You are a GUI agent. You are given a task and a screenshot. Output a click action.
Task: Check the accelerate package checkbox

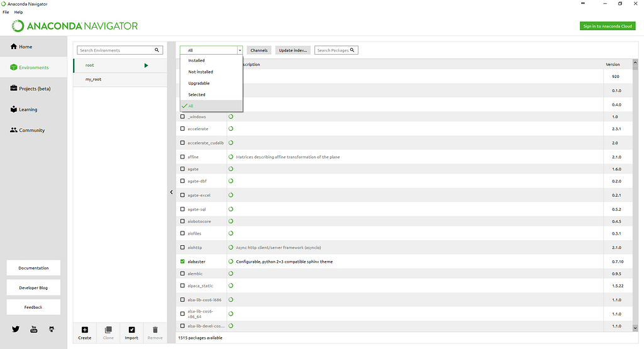click(x=182, y=128)
